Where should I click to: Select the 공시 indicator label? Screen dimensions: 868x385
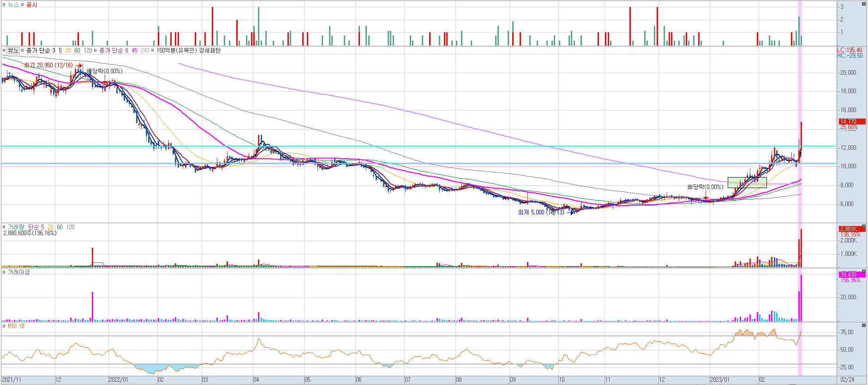[32, 5]
